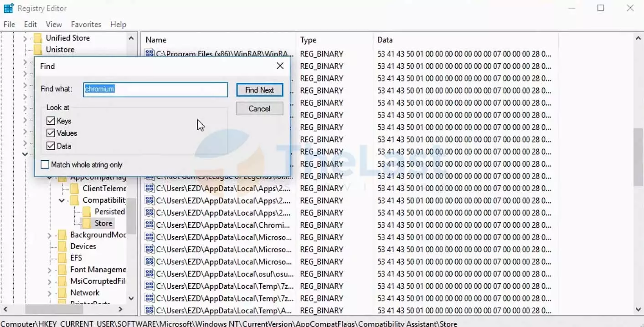Open the Edit menu

pos(31,25)
